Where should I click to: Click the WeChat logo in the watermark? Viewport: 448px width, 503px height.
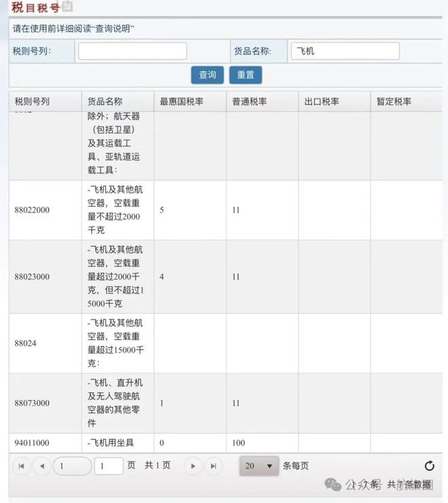coord(333,485)
